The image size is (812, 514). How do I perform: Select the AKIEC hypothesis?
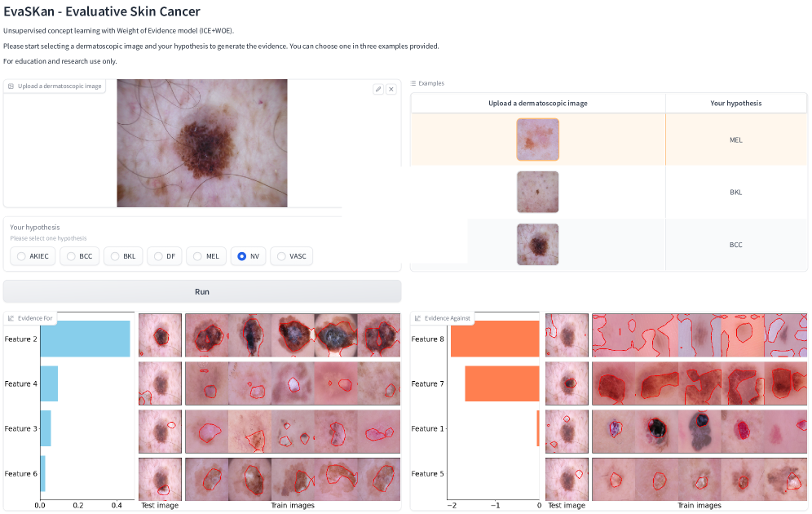coord(33,256)
